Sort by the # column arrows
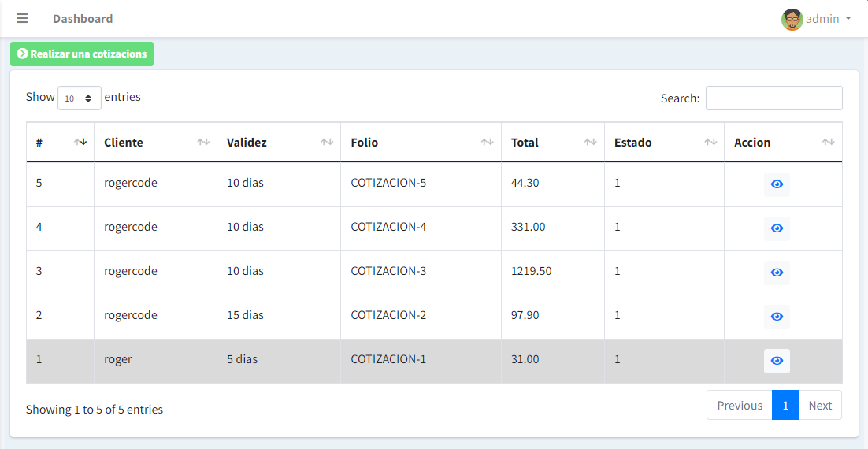 (x=80, y=143)
